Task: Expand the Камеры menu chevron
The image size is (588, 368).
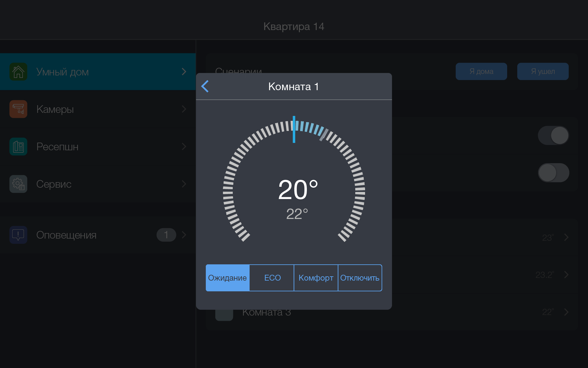Action: 184,109
